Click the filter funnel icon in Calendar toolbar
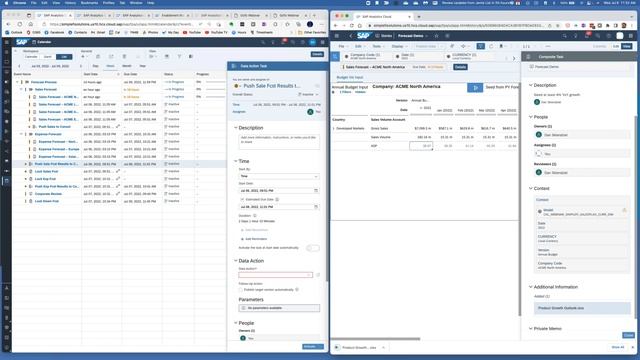The image size is (640, 360). tap(179, 57)
